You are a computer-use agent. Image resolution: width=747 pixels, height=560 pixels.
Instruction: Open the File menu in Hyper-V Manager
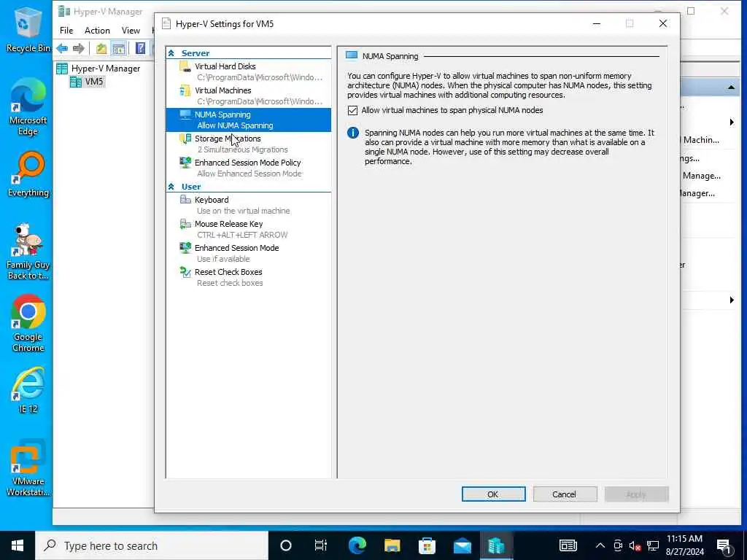[x=66, y=31]
